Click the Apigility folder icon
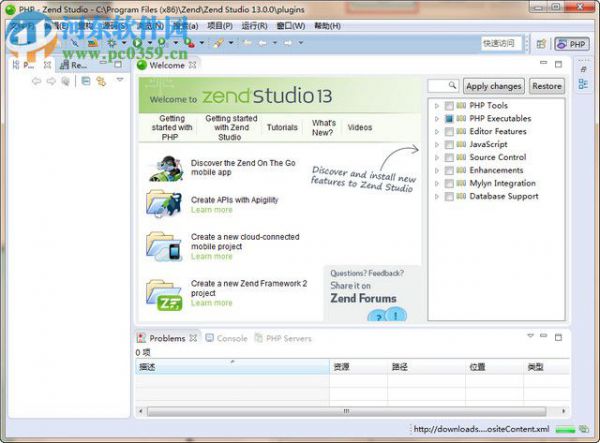 coord(163,204)
